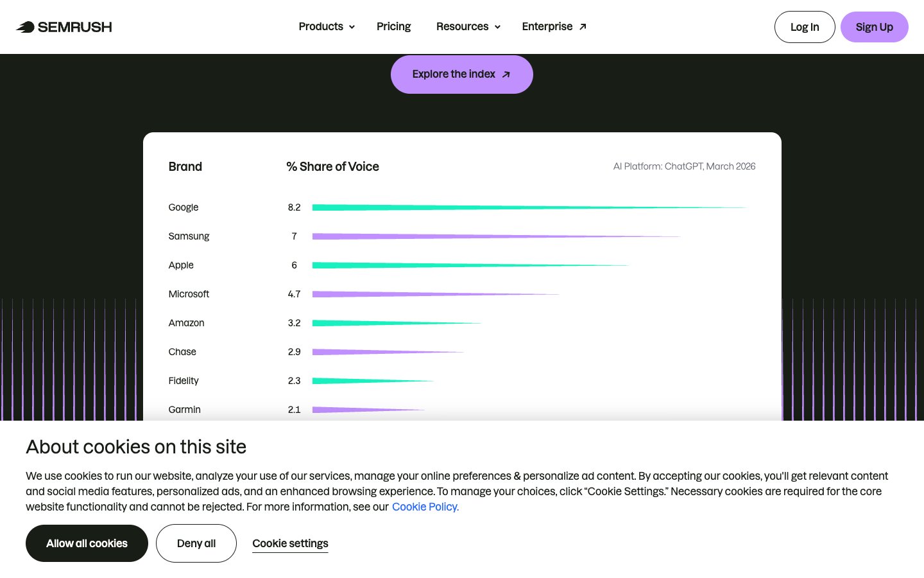The image size is (924, 578).
Task: Accept with Allow all cookies button
Action: [x=87, y=543]
